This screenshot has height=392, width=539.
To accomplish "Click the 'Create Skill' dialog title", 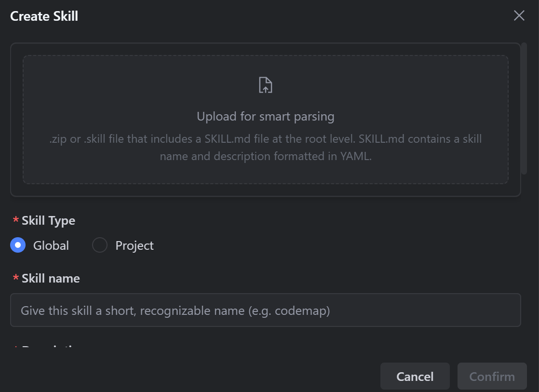I will pos(44,16).
